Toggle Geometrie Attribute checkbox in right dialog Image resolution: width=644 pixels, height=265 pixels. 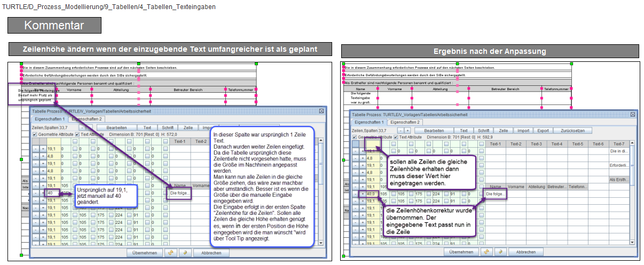(x=355, y=137)
